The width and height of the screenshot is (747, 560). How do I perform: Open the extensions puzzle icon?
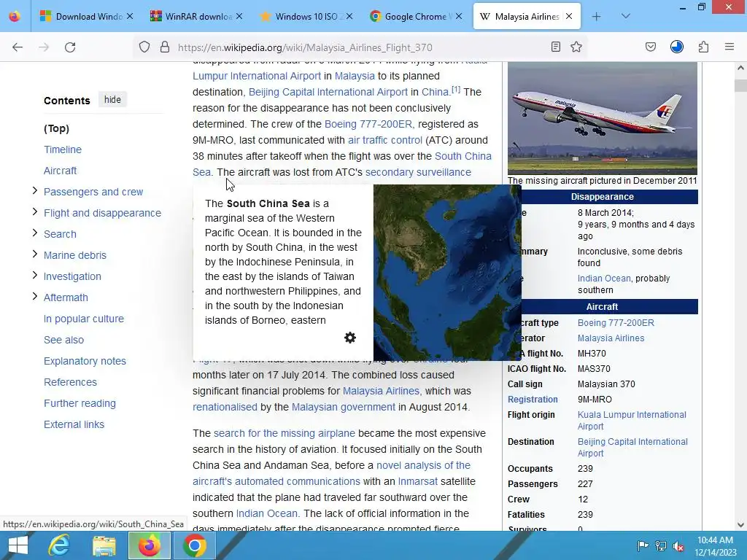704,47
